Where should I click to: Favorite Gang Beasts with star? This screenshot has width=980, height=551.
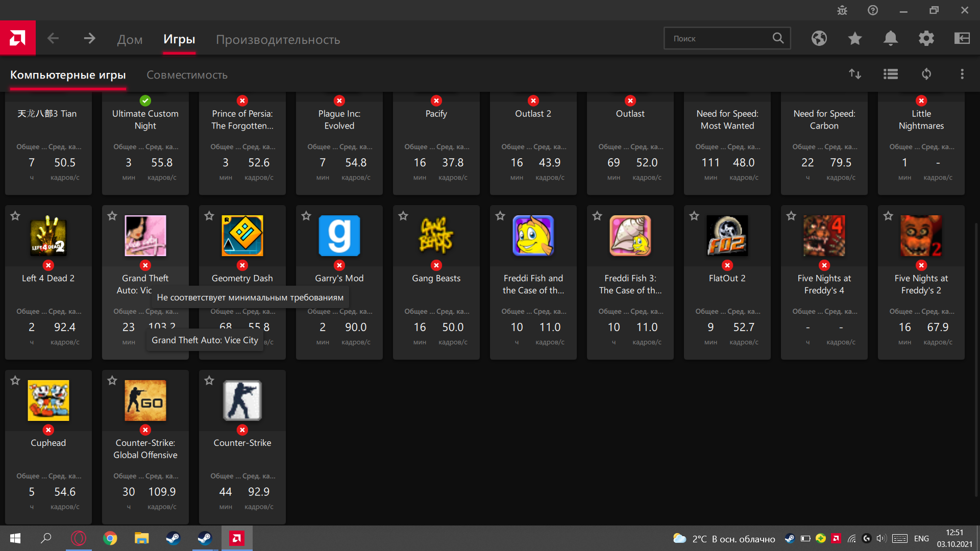[x=403, y=216]
